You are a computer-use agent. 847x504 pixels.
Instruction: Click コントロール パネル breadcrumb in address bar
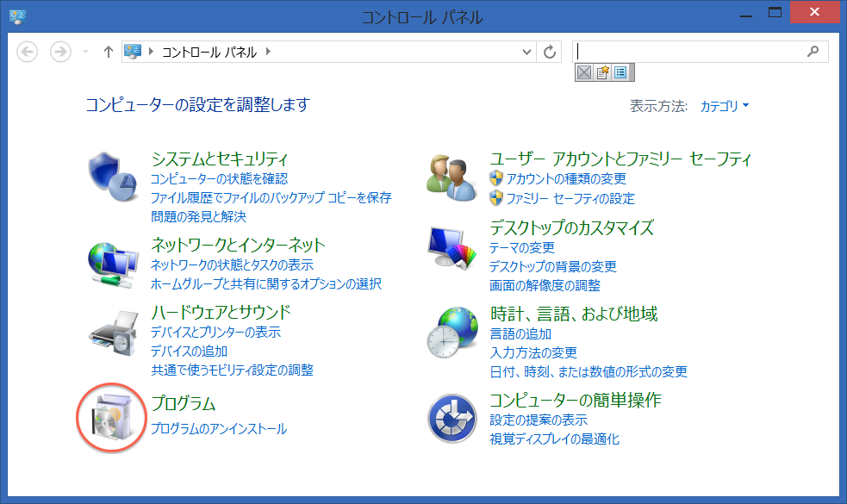click(x=209, y=52)
